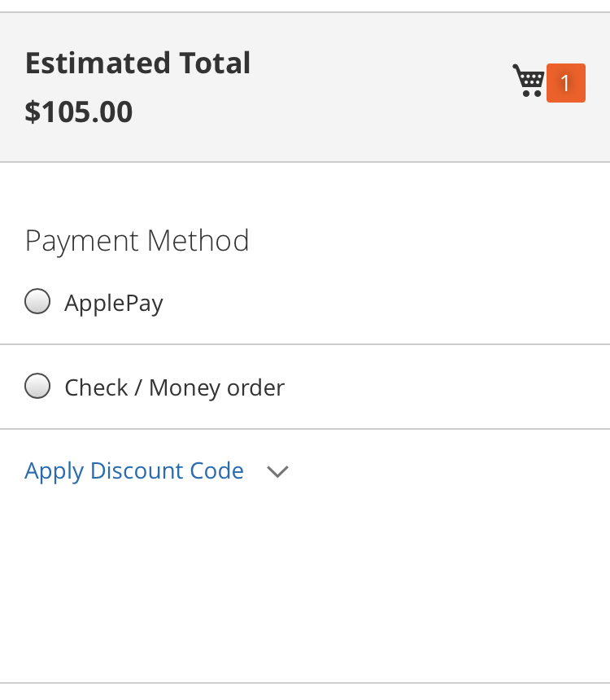Image resolution: width=610 pixels, height=700 pixels.
Task: Show order summary via the cart icon
Action: click(529, 81)
